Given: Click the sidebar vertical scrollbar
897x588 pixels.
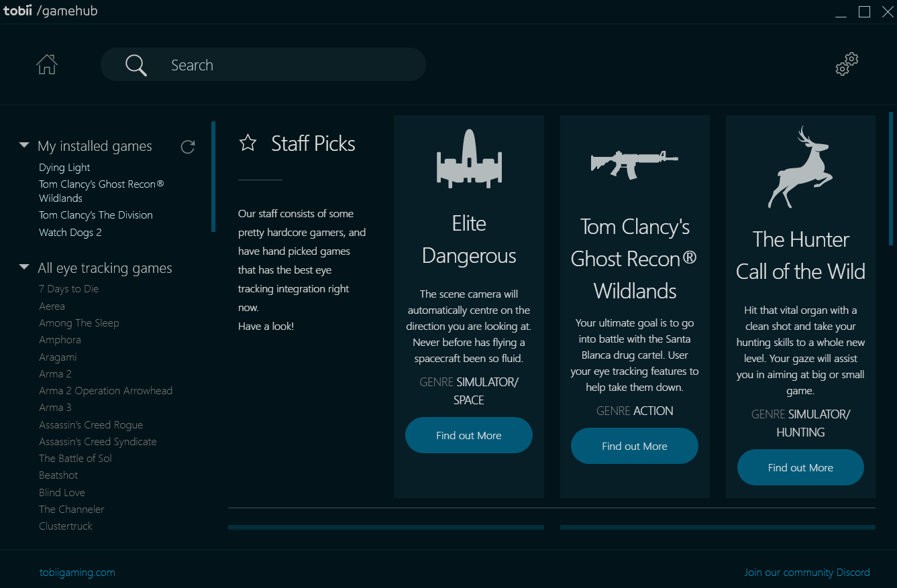Looking at the screenshot, I should 213,176.
